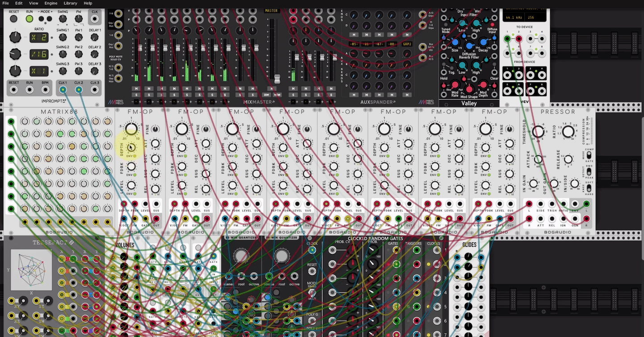Click the SWING 1 knob
The width and height of the screenshot is (644, 337).
pyautogui.click(x=63, y=37)
